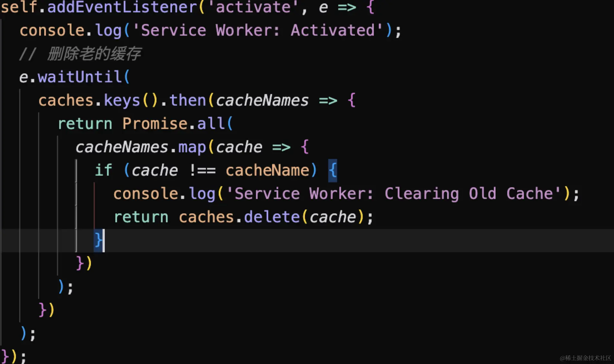Click the 'delete' method call
This screenshot has width=614, height=364.
tap(272, 217)
